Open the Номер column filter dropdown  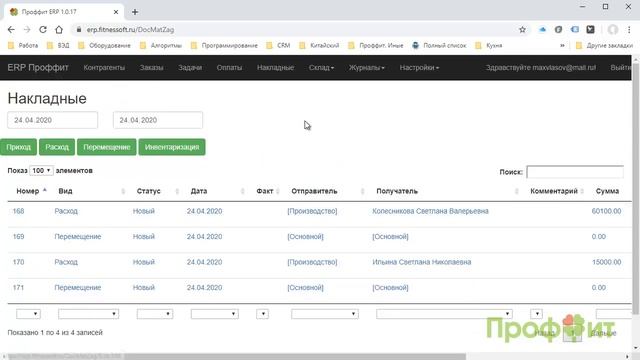(28, 314)
